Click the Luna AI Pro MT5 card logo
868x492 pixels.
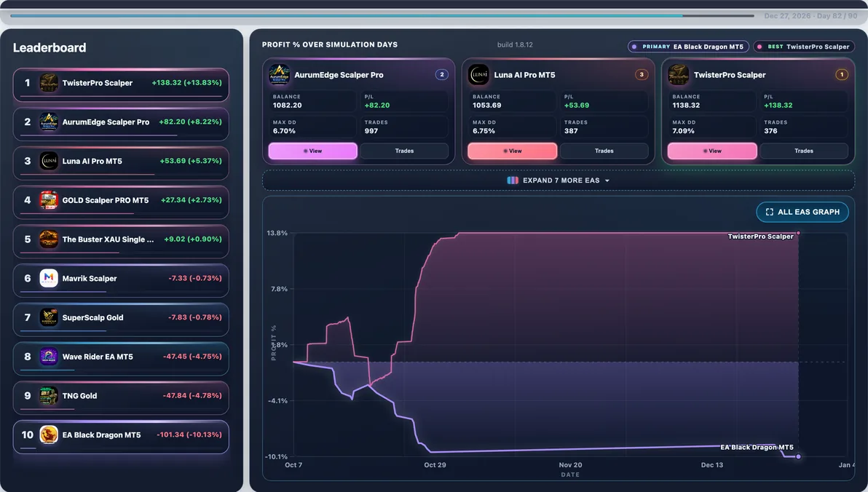point(479,75)
